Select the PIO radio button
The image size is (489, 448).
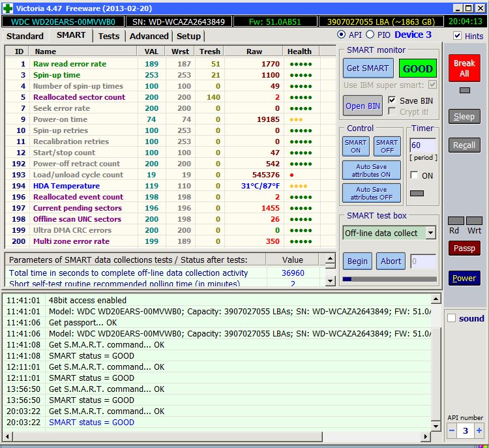pyautogui.click(x=370, y=35)
